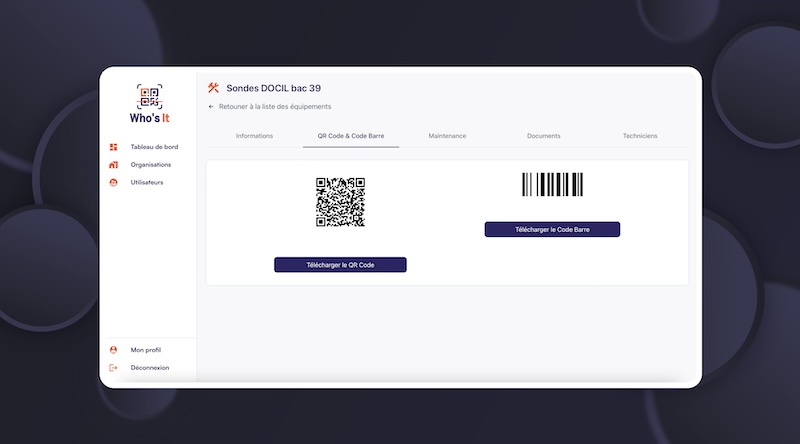Follow Retourner à la liste des équipements link
The height and width of the screenshot is (444, 800).
[275, 106]
